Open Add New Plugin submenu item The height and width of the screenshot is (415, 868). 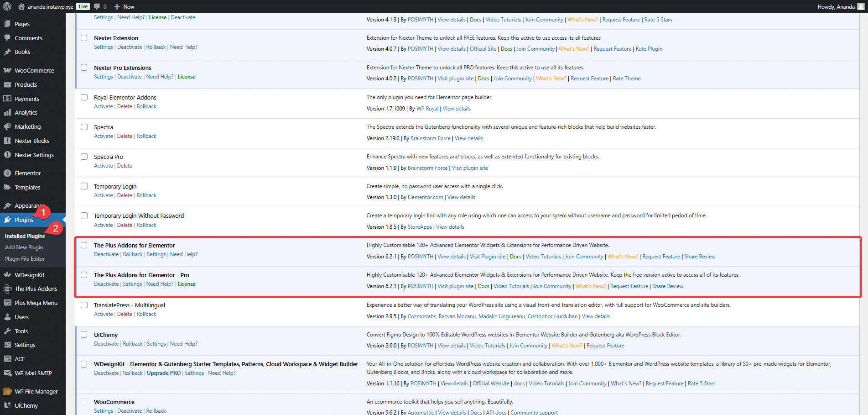click(24, 247)
